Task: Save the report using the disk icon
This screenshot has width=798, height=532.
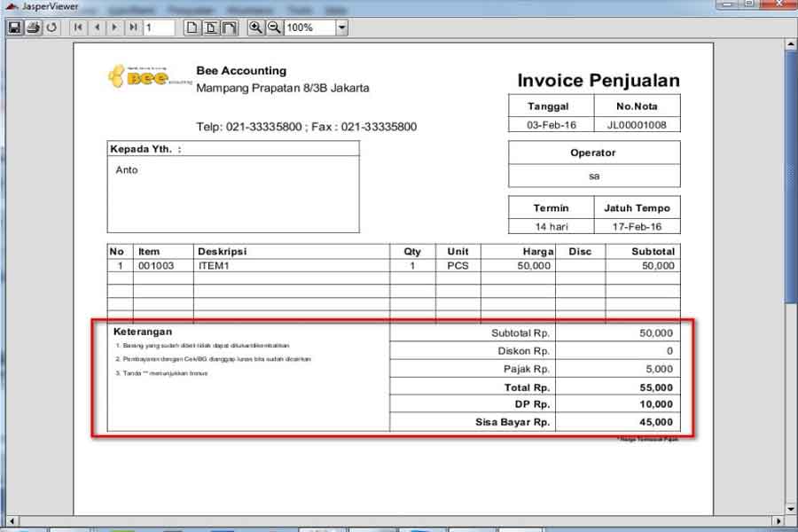Action: click(14, 27)
